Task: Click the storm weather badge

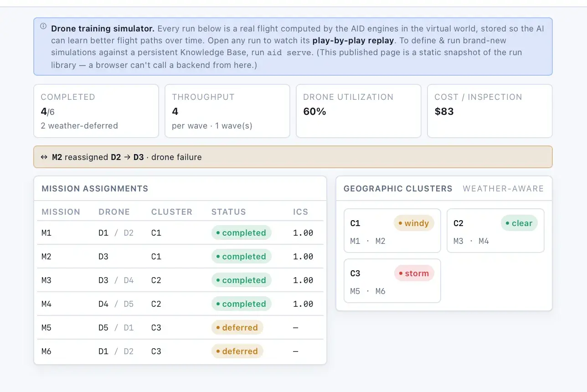Action: tap(414, 273)
